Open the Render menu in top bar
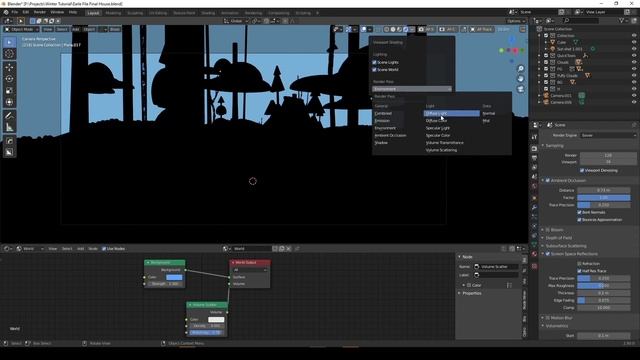The width and height of the screenshot is (640, 360). 40,12
